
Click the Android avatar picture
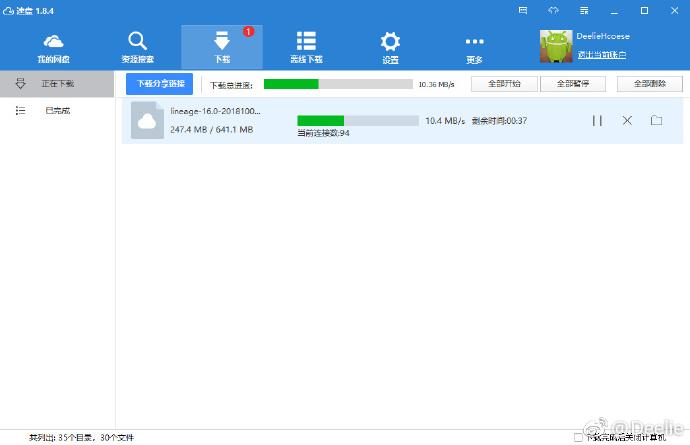click(556, 46)
